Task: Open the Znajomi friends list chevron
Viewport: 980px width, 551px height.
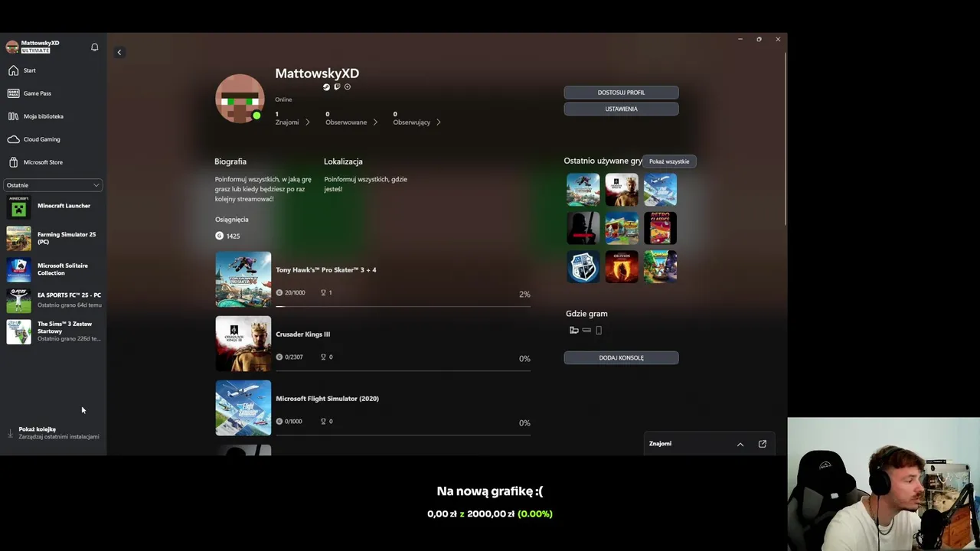Action: coord(308,122)
